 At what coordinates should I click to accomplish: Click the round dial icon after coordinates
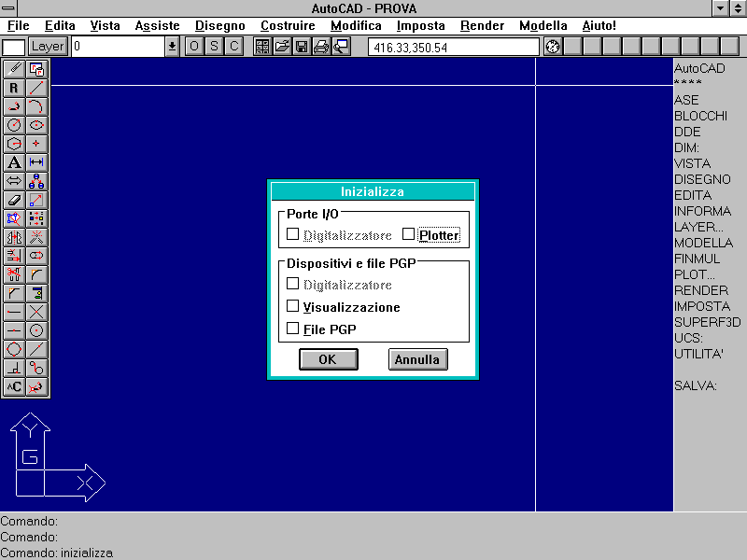pyautogui.click(x=553, y=47)
